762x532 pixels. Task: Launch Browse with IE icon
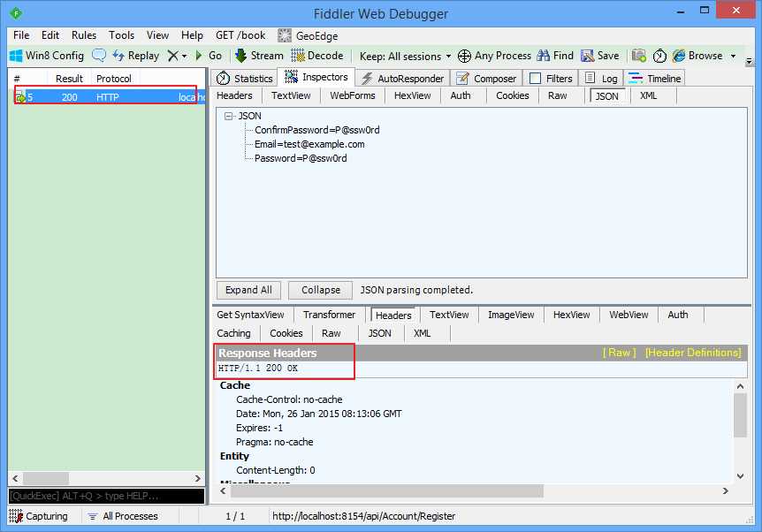click(679, 56)
